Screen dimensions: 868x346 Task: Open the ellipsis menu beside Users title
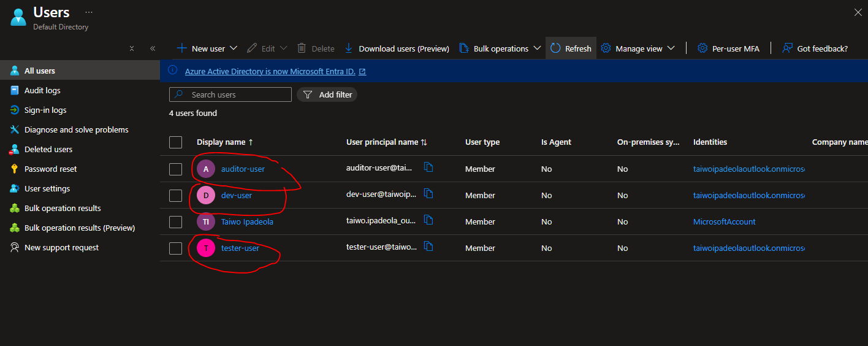pos(89,12)
